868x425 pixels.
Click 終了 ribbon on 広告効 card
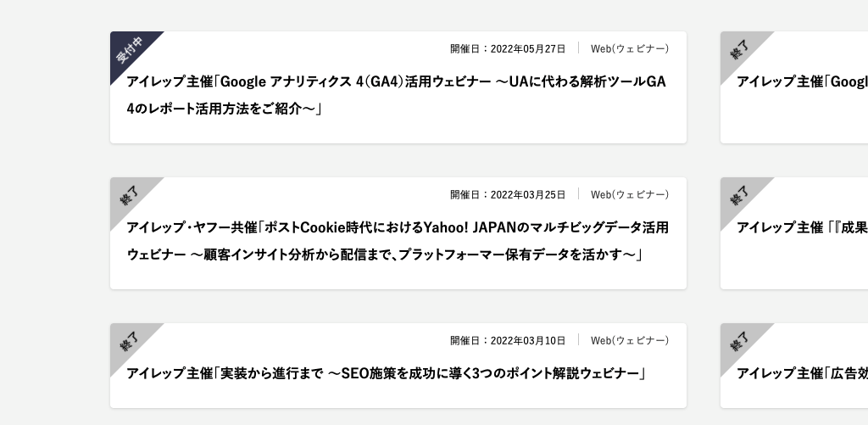tap(739, 341)
